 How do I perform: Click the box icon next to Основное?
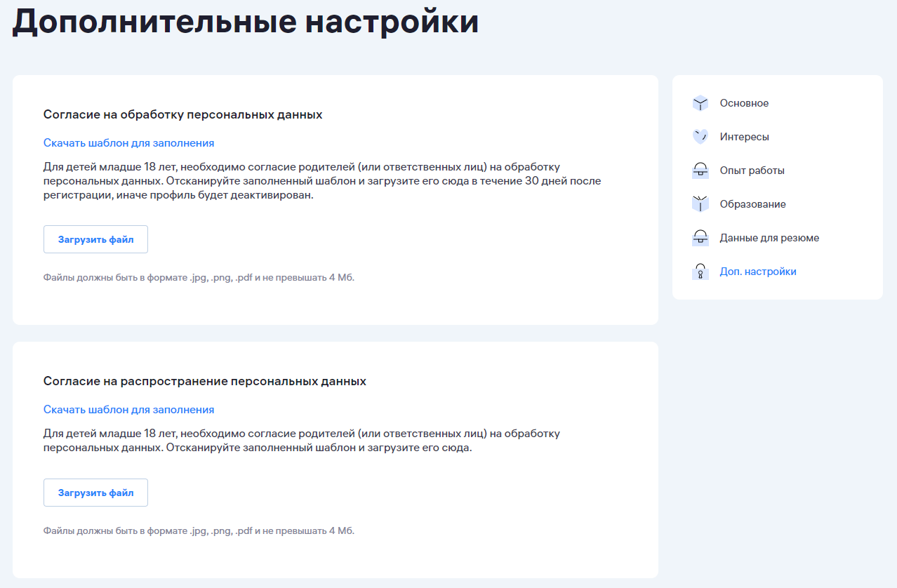tap(700, 104)
